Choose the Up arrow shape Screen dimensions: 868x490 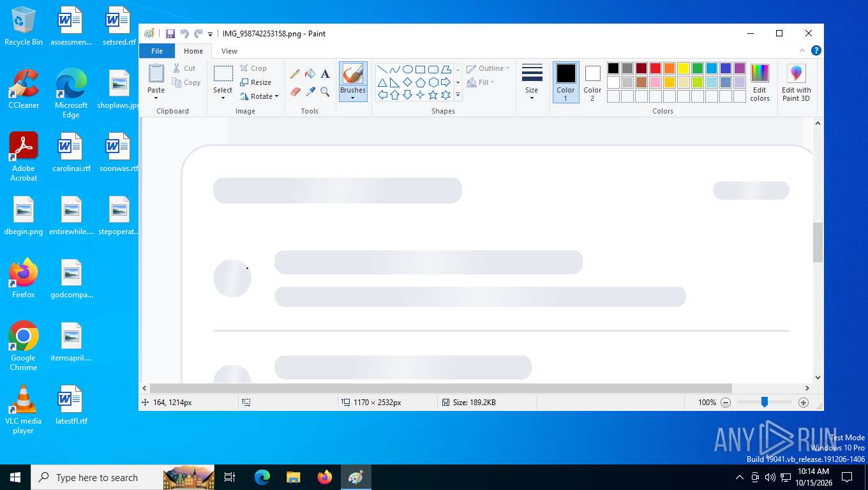(x=395, y=95)
